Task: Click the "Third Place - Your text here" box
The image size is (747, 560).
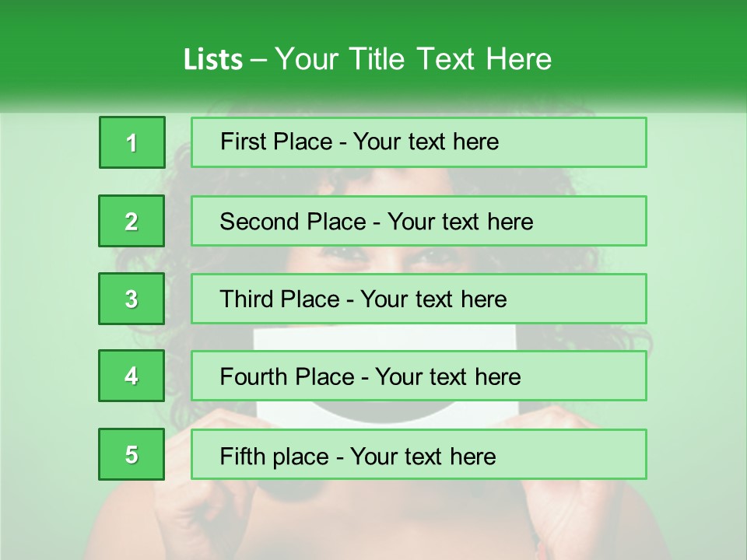Action: 419,299
